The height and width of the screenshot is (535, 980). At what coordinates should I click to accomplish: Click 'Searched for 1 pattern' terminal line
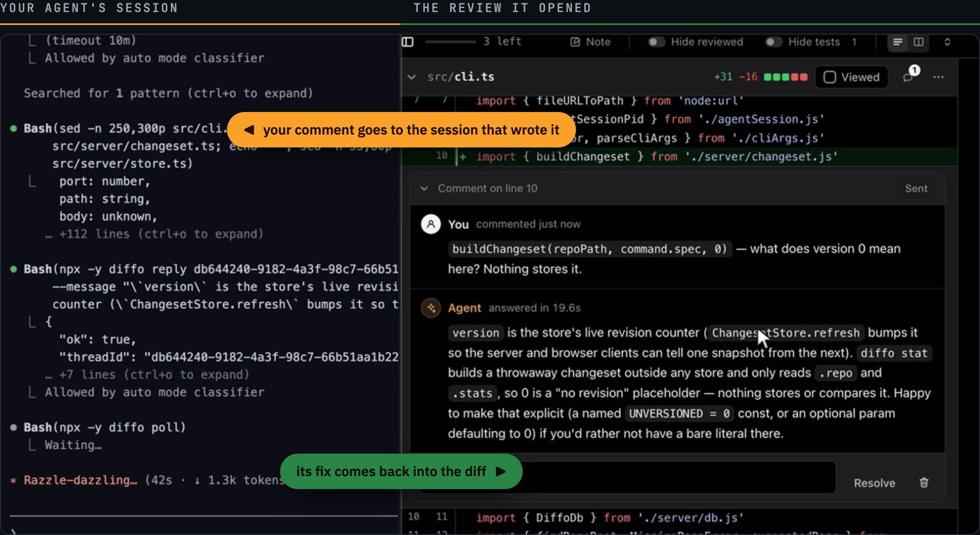tap(168, 93)
